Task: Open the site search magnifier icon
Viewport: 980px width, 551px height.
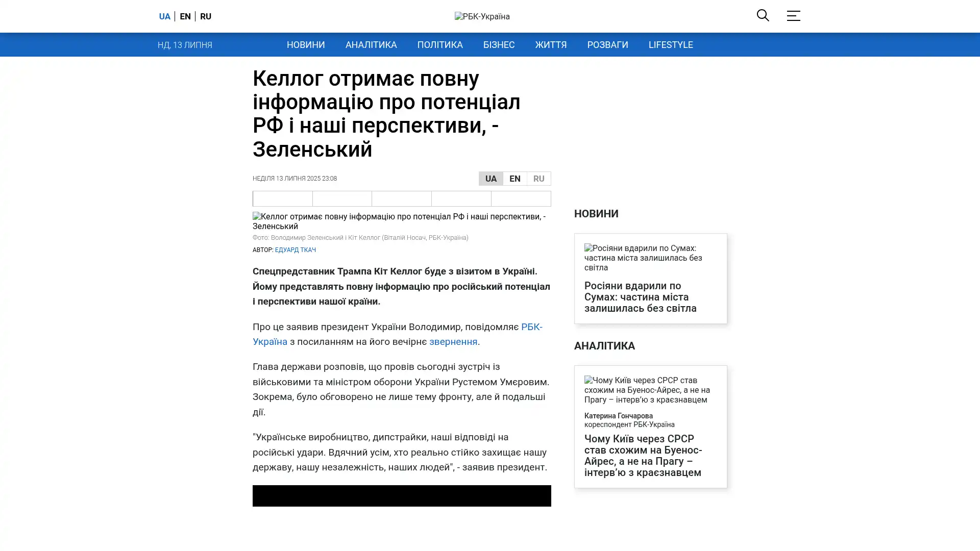Action: (x=763, y=15)
